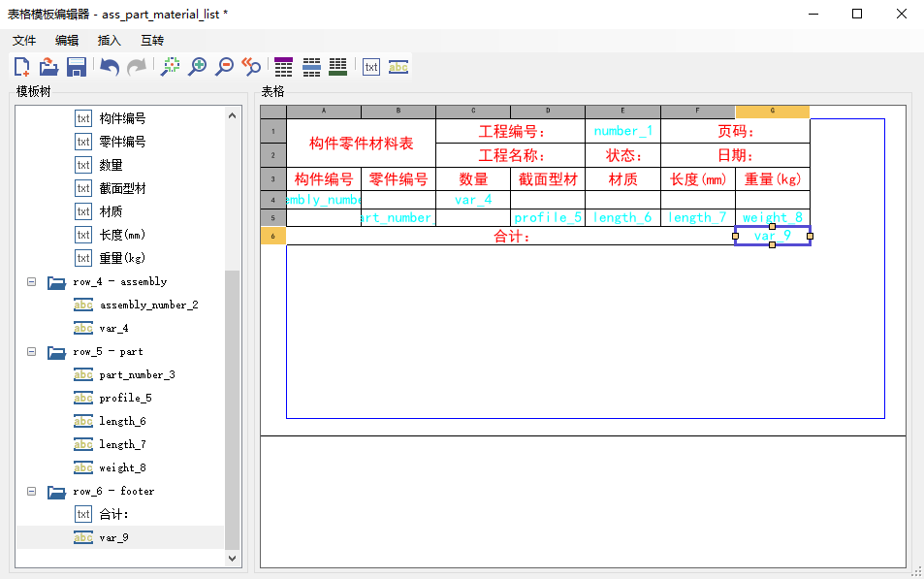Image resolution: width=924 pixels, height=579 pixels.
Task: Select column A header
Action: pyautogui.click(x=324, y=111)
